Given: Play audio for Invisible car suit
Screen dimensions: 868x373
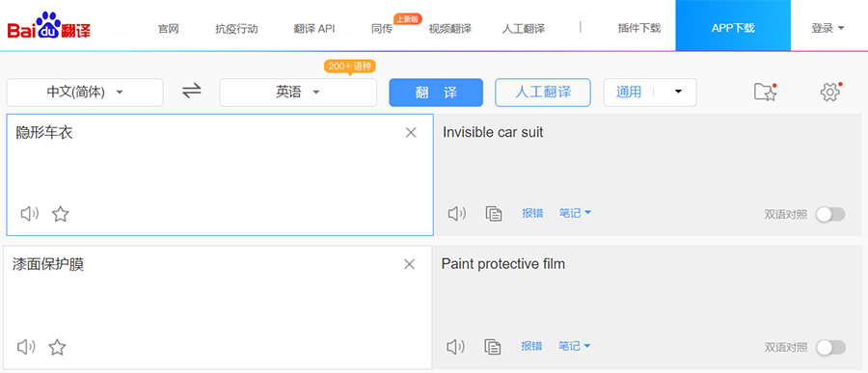Looking at the screenshot, I should pyautogui.click(x=457, y=214).
